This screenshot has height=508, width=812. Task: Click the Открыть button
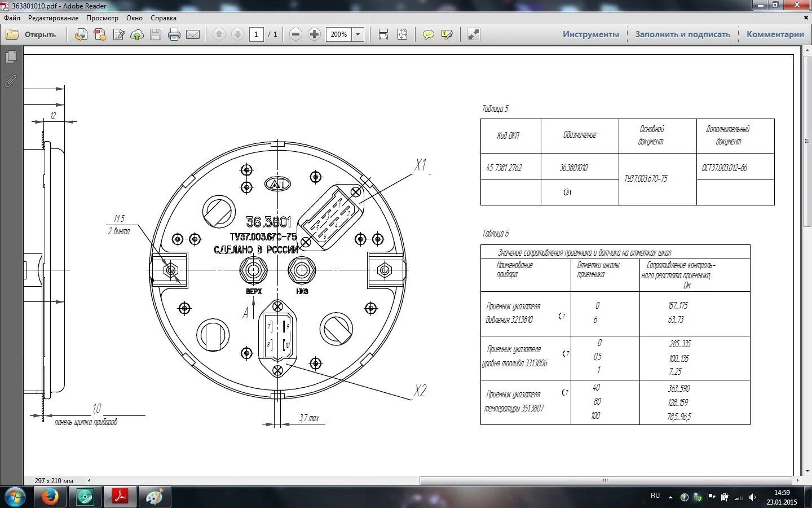click(x=32, y=34)
